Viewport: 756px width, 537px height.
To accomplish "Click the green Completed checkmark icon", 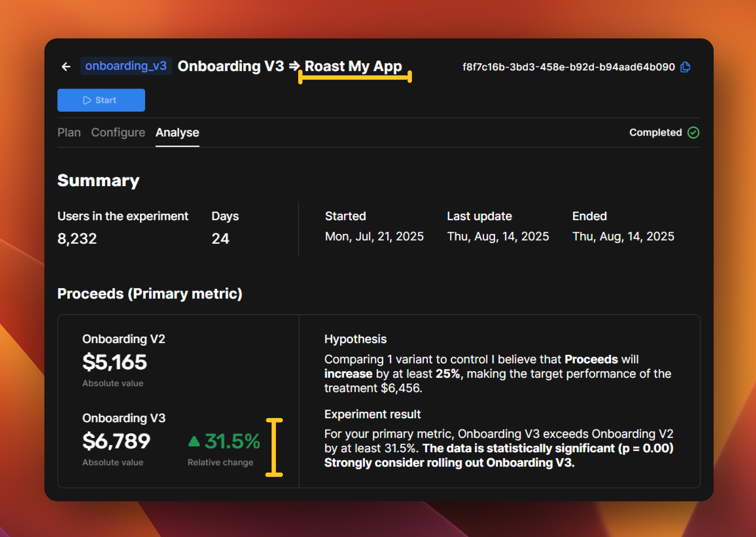I will tap(693, 132).
